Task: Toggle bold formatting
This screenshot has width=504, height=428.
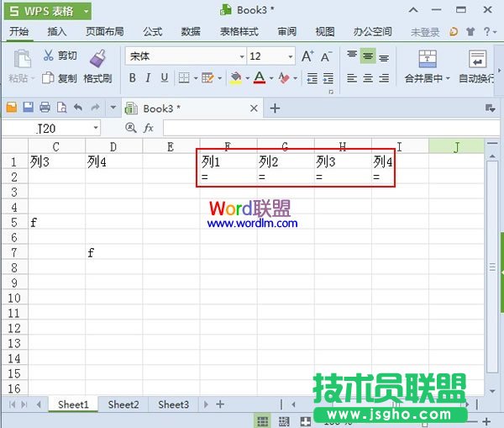Action: coord(132,78)
